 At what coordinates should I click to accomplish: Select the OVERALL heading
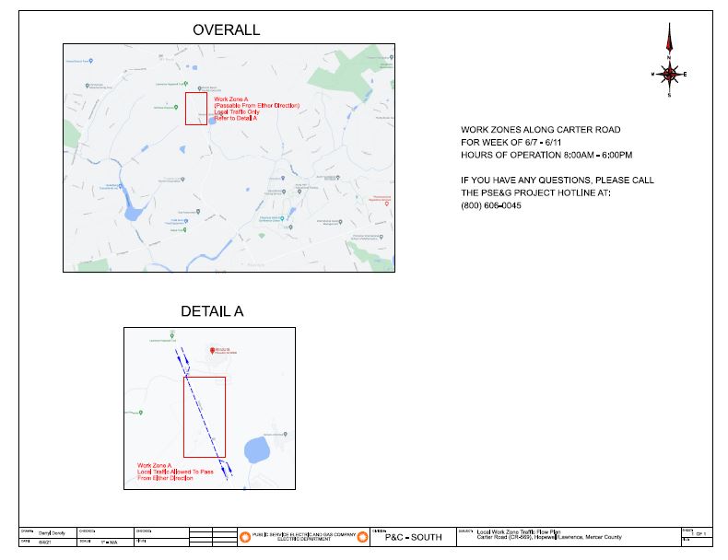click(x=226, y=30)
